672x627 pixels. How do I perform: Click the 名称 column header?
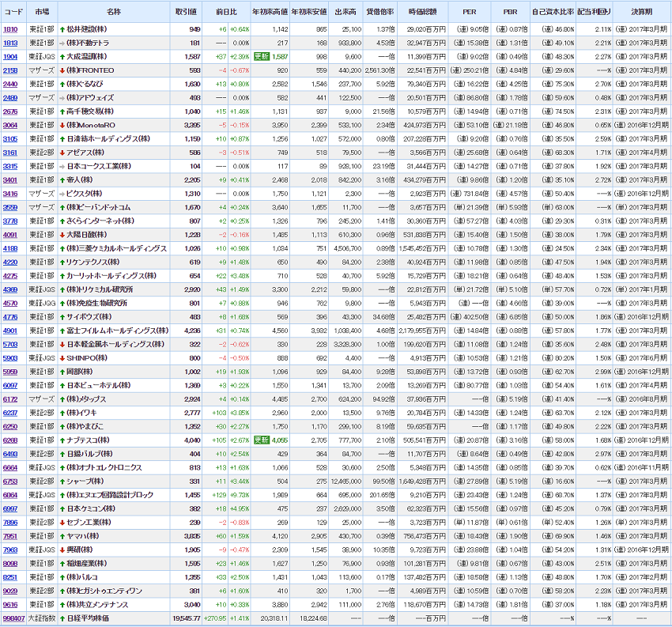coord(114,12)
